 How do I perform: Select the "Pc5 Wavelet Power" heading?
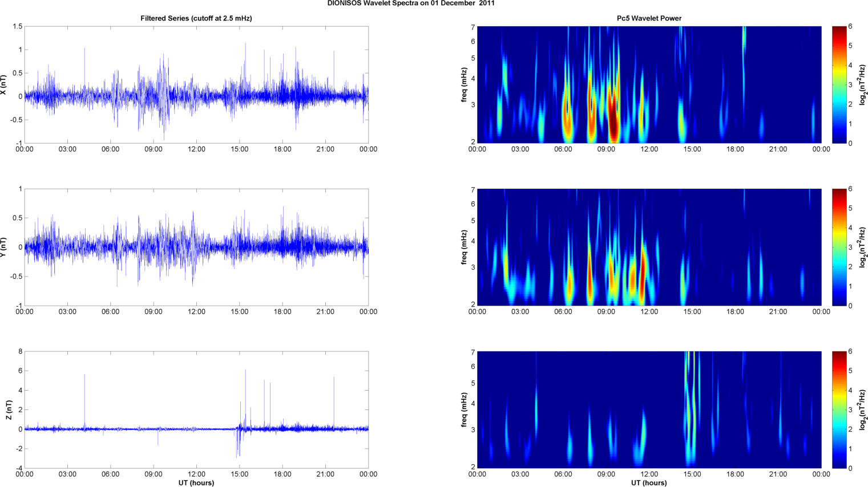click(x=649, y=18)
